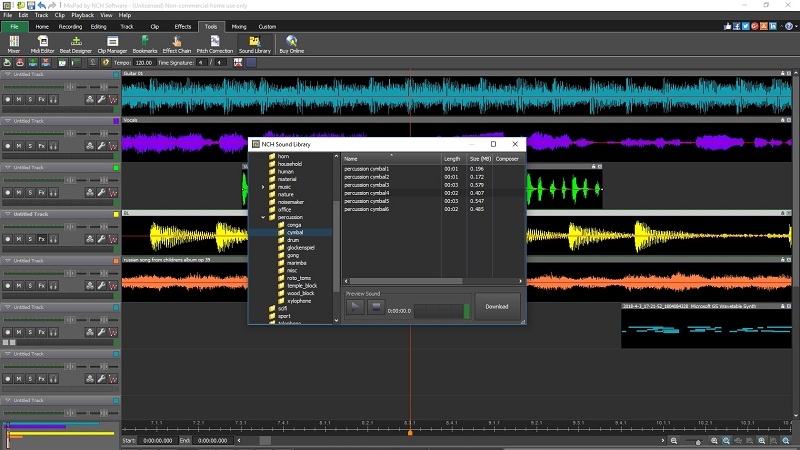Collapse the yellow track header triangle

point(8,214)
